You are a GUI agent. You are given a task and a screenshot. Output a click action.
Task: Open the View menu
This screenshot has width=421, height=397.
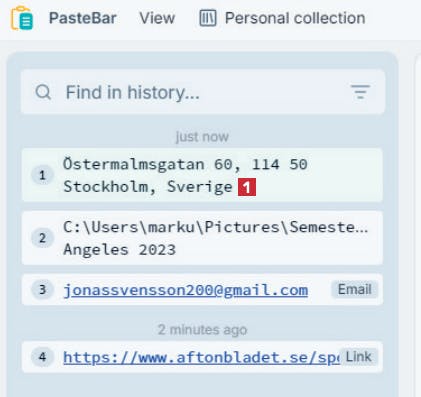tap(157, 18)
